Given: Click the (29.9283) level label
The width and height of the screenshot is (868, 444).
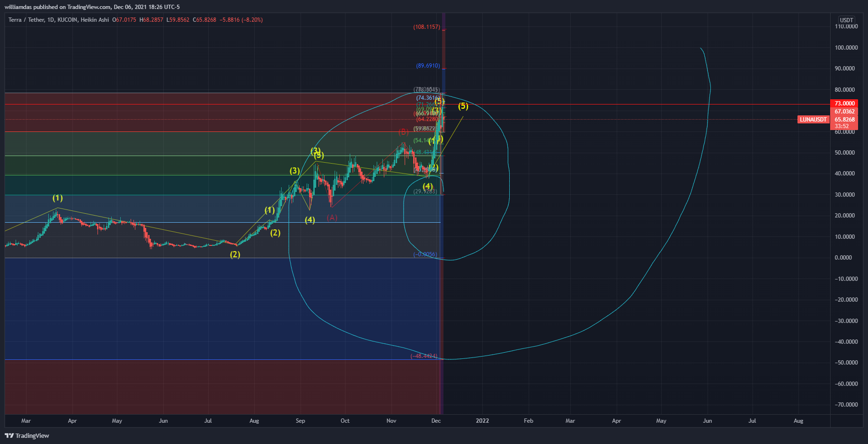Looking at the screenshot, I should [x=425, y=192].
